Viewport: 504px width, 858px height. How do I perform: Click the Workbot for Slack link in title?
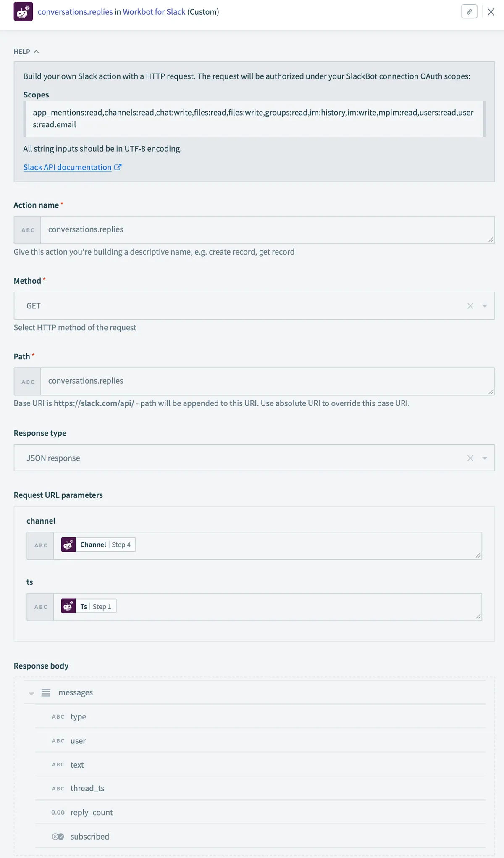[x=154, y=12]
